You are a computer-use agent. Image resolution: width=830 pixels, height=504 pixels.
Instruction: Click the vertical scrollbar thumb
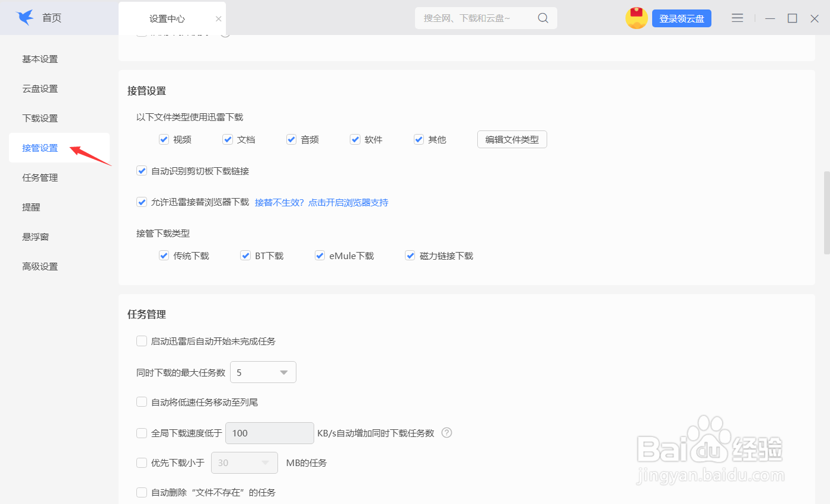coord(826,213)
